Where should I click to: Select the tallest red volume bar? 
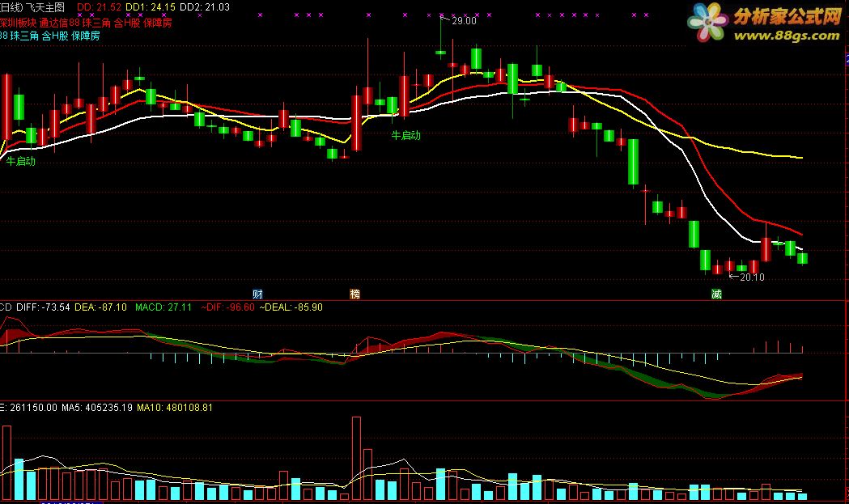tap(356, 458)
